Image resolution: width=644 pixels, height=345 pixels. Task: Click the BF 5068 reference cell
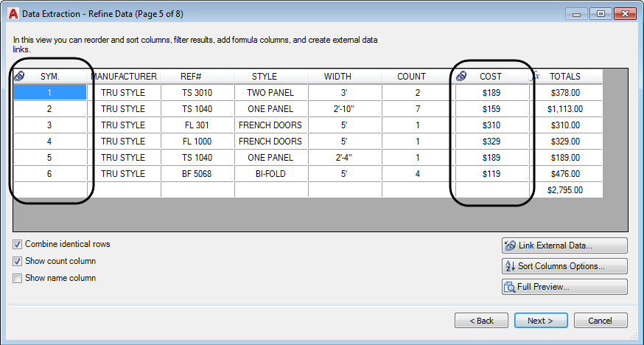click(197, 174)
